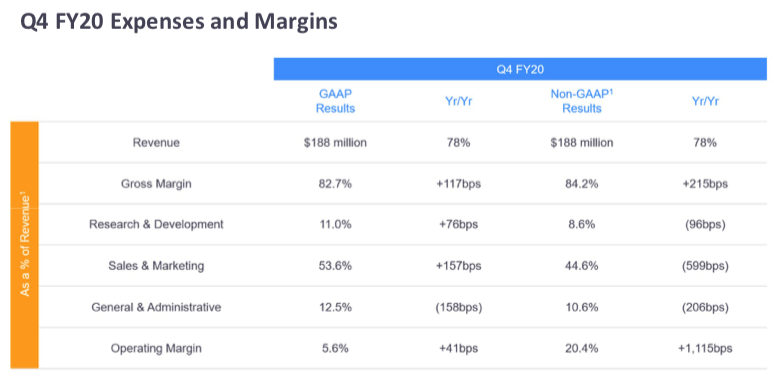Screen dimensions: 774x381
Task: Select the 20.4% Non-GAAP operating margin
Action: coord(581,348)
